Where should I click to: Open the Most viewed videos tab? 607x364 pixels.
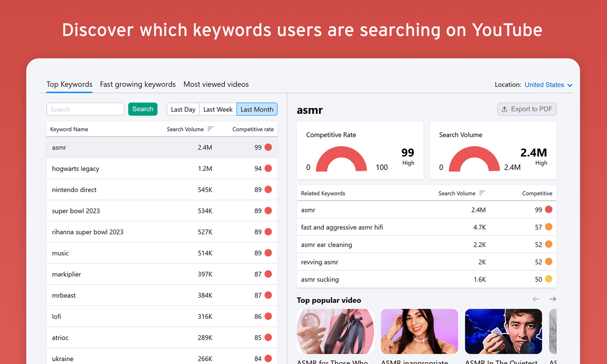tap(216, 84)
